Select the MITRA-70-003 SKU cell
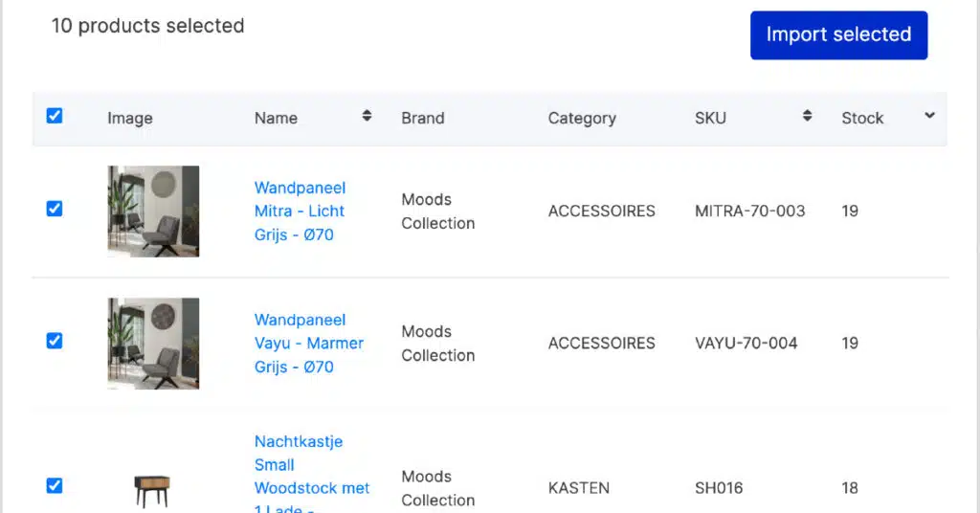Image resolution: width=980 pixels, height=513 pixels. 750,212
